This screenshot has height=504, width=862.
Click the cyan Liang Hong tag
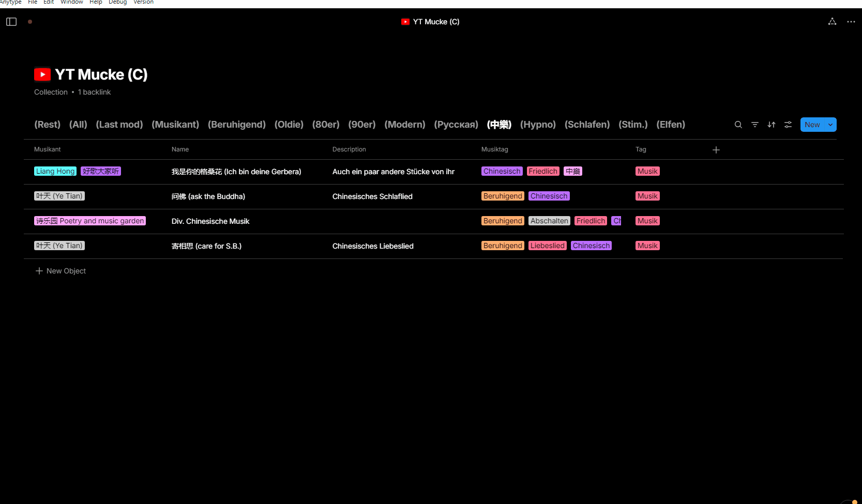[55, 171]
